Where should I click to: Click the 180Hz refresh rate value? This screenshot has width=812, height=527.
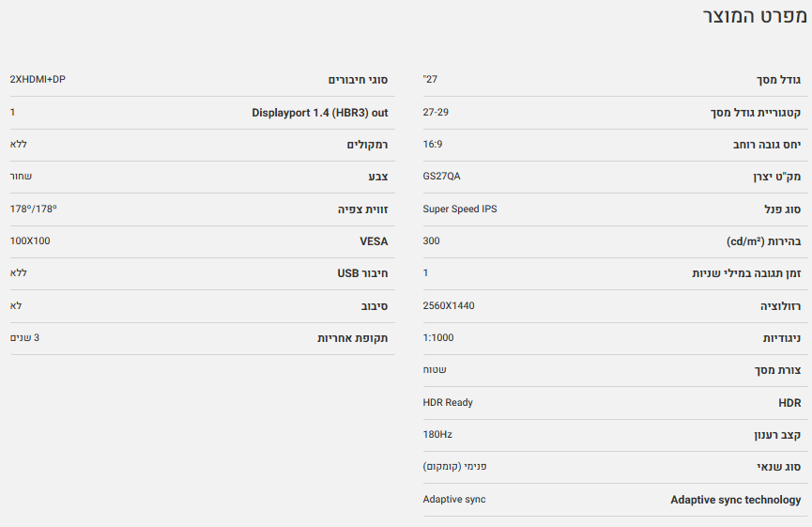(x=437, y=435)
